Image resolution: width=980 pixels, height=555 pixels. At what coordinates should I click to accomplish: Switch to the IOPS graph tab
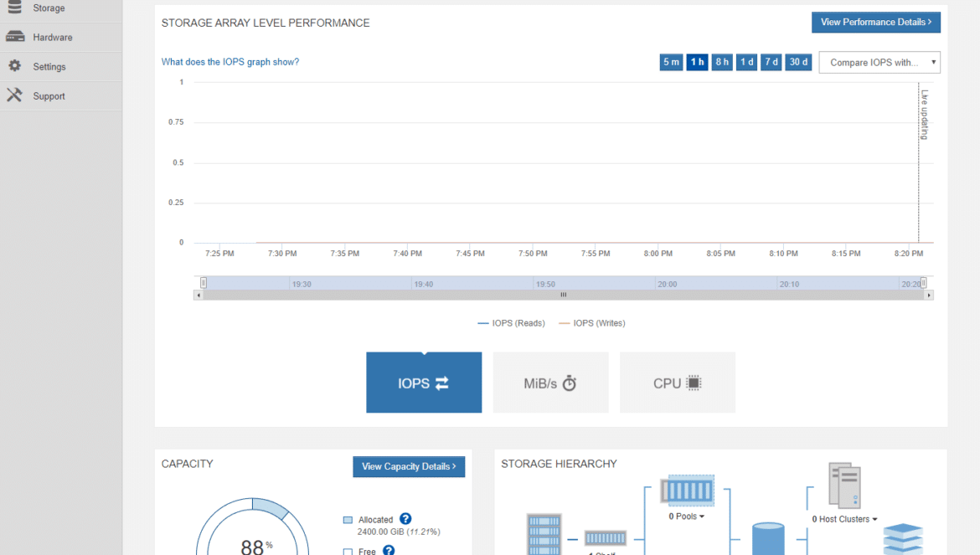coord(424,383)
